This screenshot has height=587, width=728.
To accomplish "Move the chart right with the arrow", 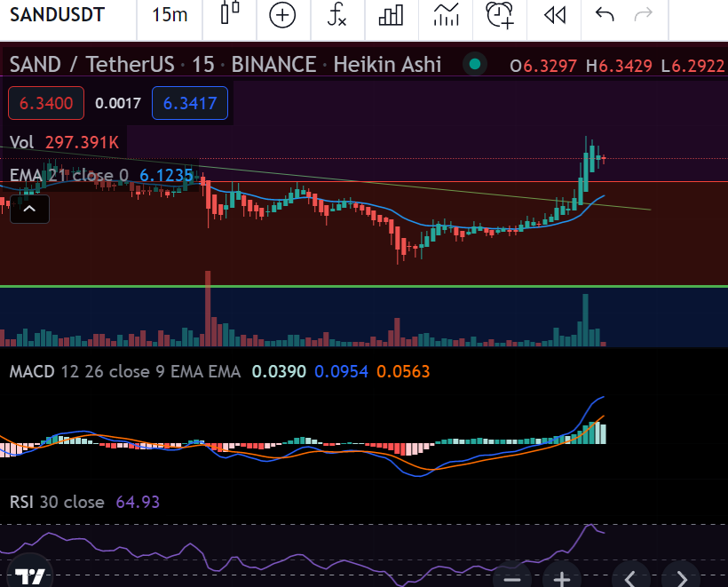I will 682,579.
